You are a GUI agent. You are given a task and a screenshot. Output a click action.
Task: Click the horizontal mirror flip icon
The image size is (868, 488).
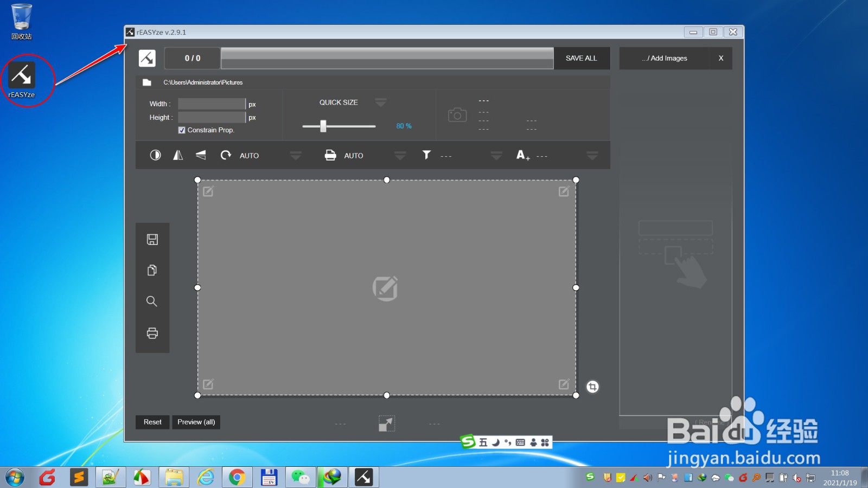[178, 155]
